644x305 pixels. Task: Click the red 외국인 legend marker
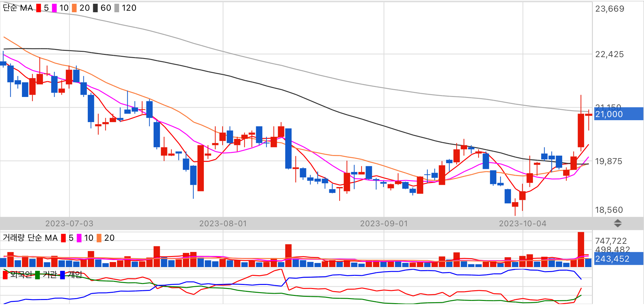[x=5, y=275]
